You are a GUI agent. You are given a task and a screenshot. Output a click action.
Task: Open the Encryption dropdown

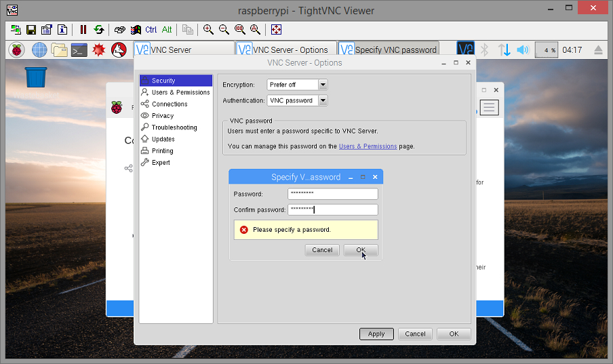click(323, 85)
